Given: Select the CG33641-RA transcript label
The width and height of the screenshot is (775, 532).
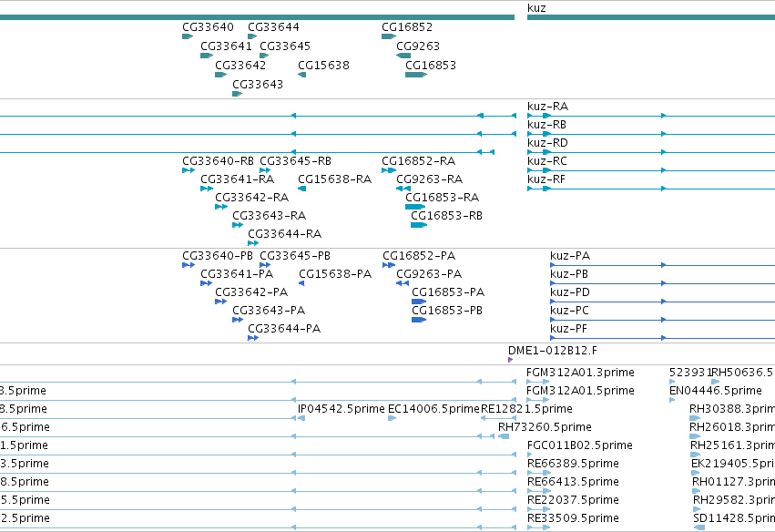Looking at the screenshot, I should (x=238, y=179).
